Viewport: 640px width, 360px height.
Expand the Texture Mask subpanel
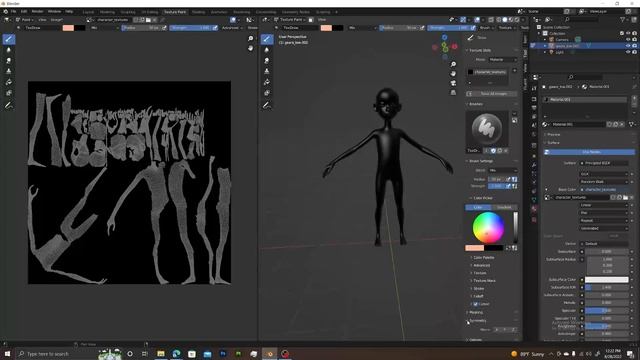pos(484,281)
